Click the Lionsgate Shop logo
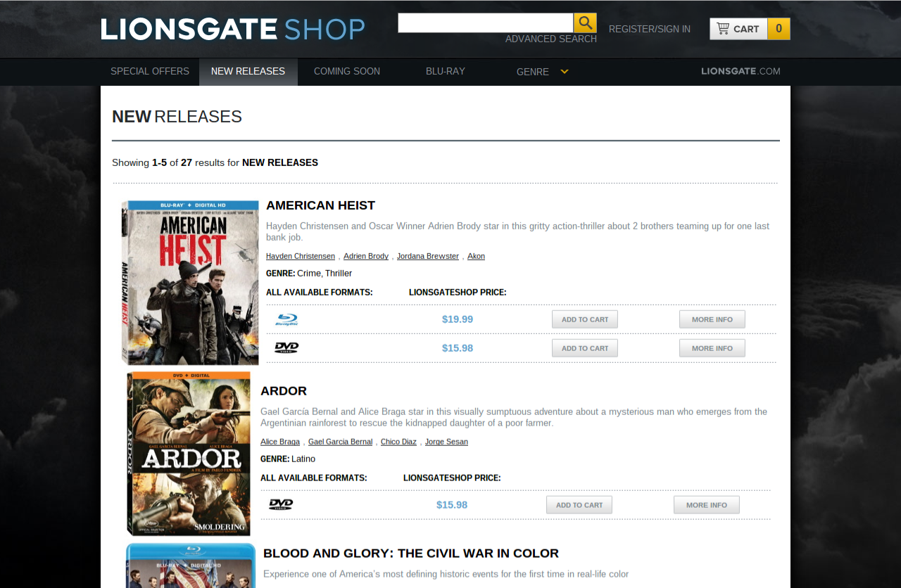This screenshot has width=901, height=588. click(x=233, y=29)
